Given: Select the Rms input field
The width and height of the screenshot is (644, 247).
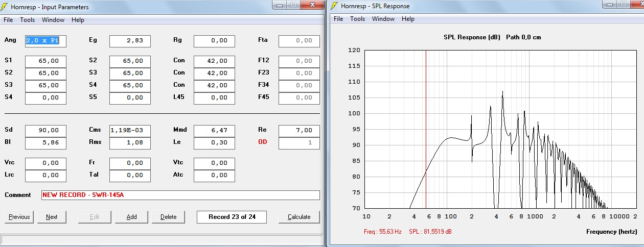Looking at the screenshot, I should click(130, 143).
